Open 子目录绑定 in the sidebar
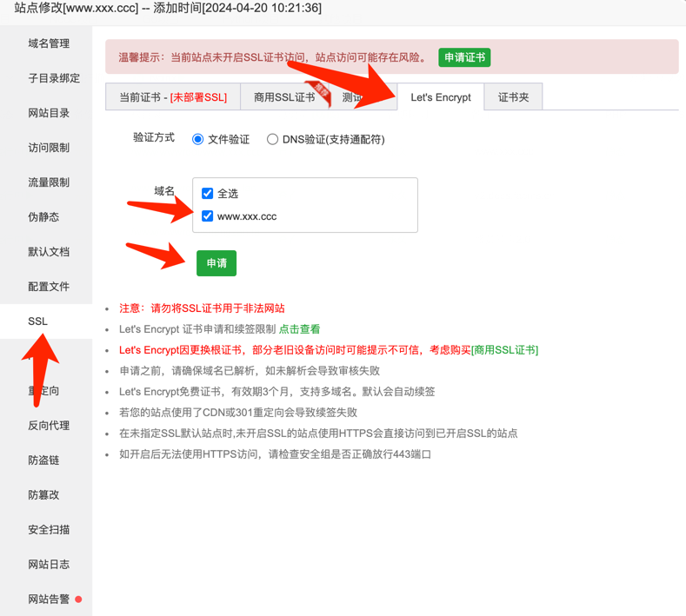Viewport: 686px width, 616px height. pos(53,78)
